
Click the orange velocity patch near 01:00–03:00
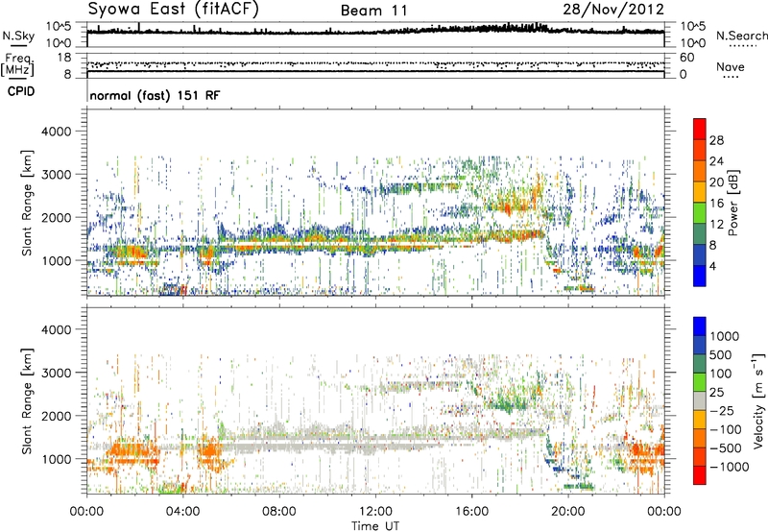pos(133,450)
